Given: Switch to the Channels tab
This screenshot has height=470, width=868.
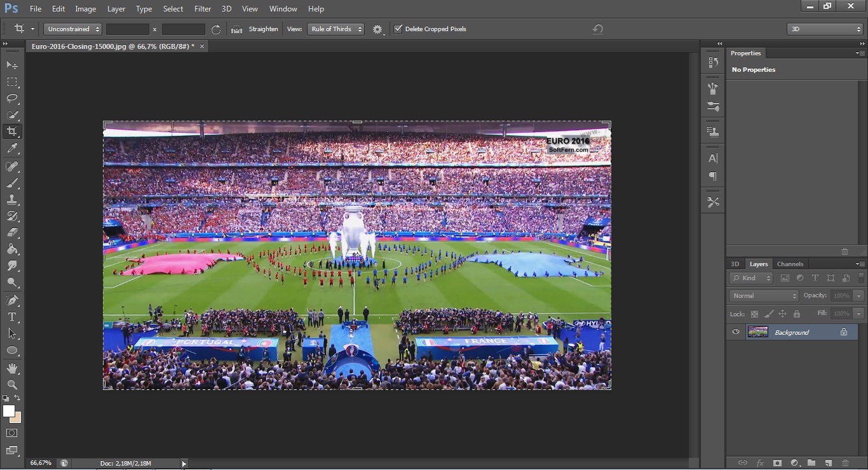Looking at the screenshot, I should (790, 264).
